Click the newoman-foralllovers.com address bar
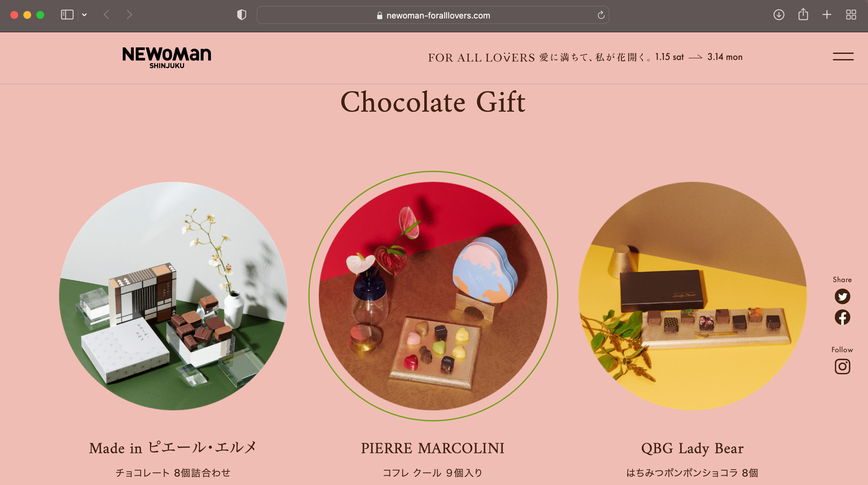 [x=433, y=15]
